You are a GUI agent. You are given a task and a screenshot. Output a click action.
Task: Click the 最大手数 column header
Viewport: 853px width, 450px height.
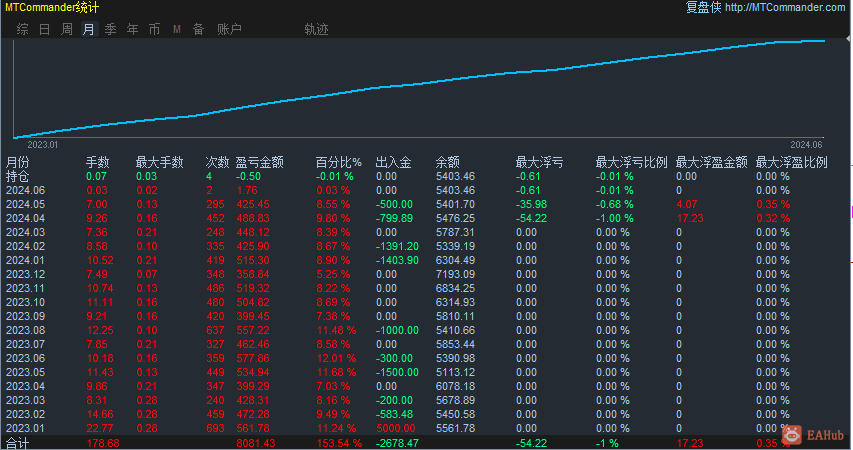[x=159, y=162]
